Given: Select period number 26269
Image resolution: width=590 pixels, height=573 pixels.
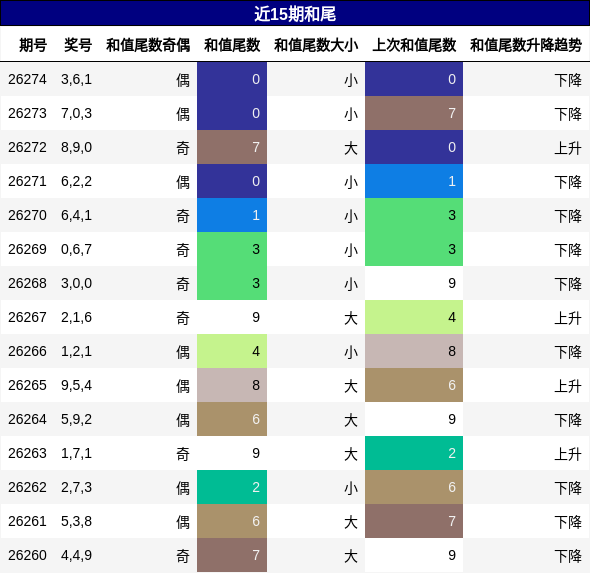Looking at the screenshot, I should pos(27,249).
